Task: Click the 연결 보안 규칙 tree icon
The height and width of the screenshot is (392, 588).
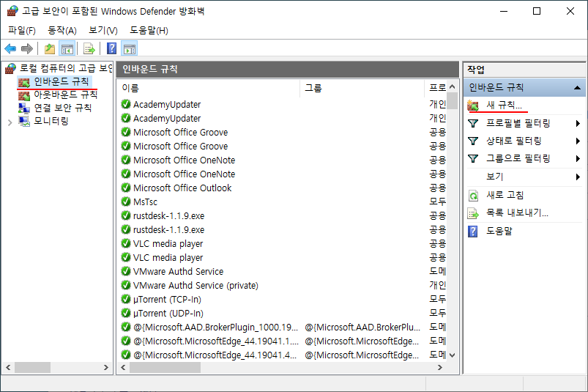Action: pyautogui.click(x=24, y=108)
